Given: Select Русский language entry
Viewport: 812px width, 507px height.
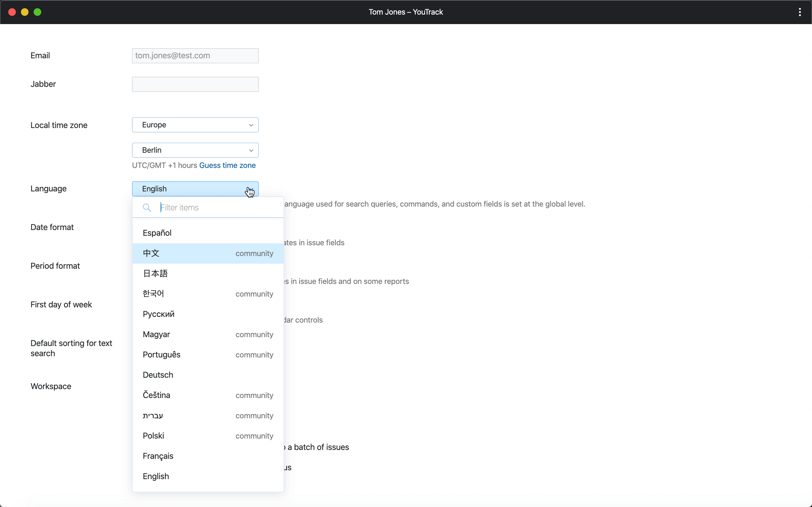Looking at the screenshot, I should pyautogui.click(x=158, y=314).
